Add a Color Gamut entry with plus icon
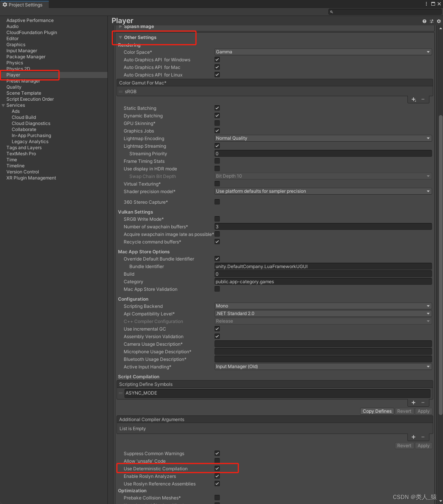The width and height of the screenshot is (443, 504). coord(413,99)
